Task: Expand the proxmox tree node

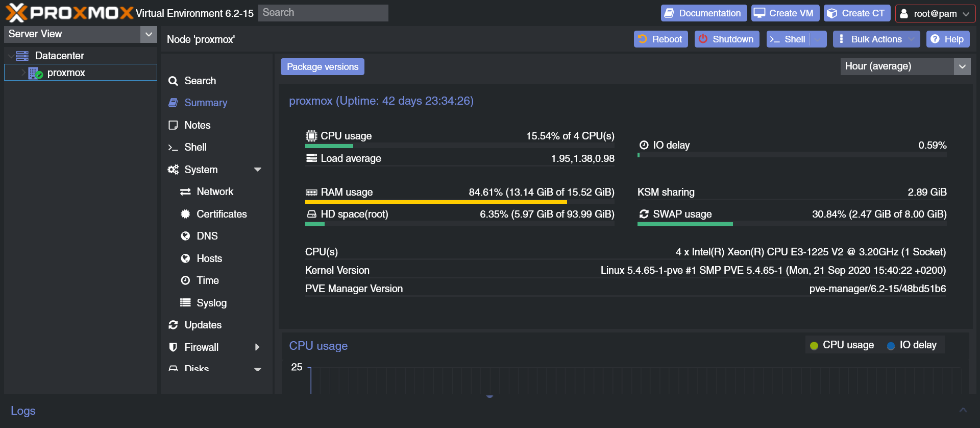Action: click(23, 73)
